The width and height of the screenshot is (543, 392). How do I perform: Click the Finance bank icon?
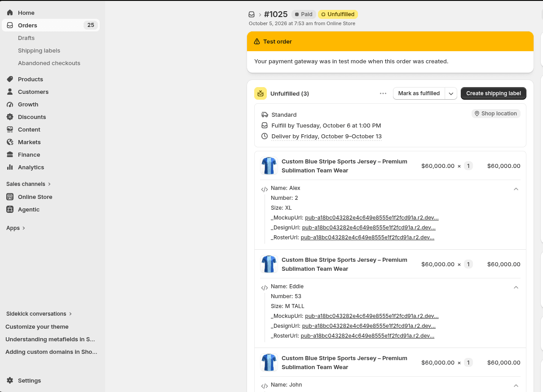(x=10, y=154)
